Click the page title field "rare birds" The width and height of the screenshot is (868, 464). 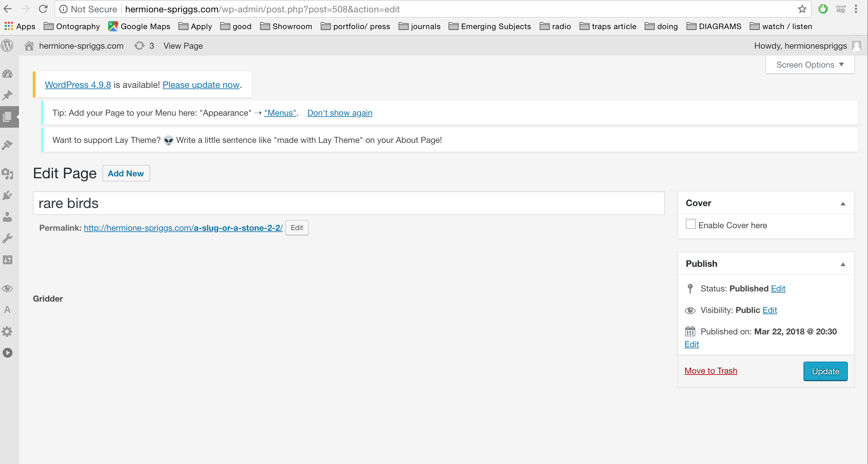tap(348, 203)
